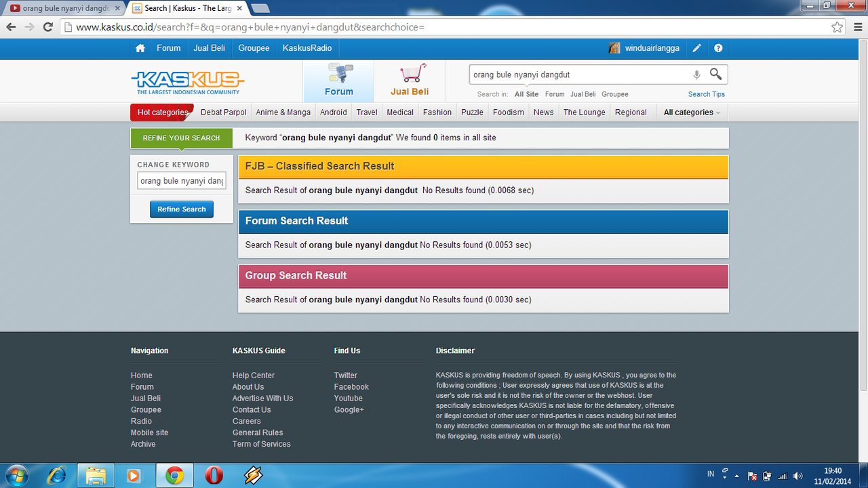Open Puzzle category

[472, 113]
